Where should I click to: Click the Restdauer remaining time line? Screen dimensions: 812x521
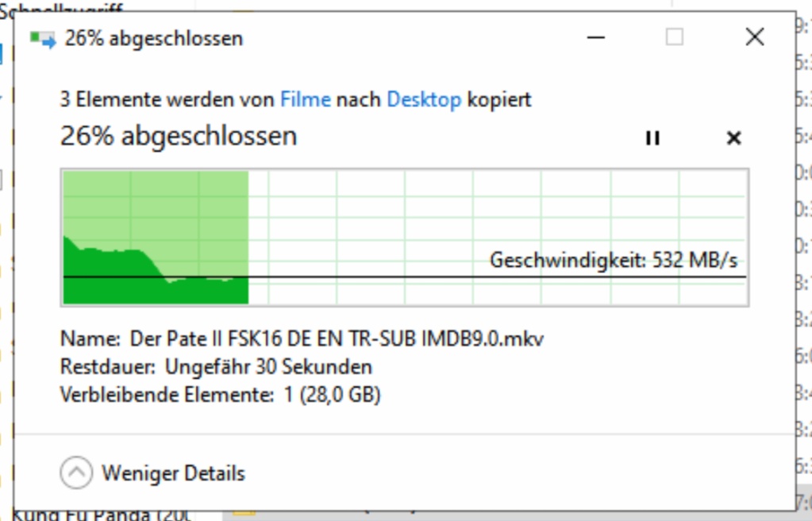216,367
